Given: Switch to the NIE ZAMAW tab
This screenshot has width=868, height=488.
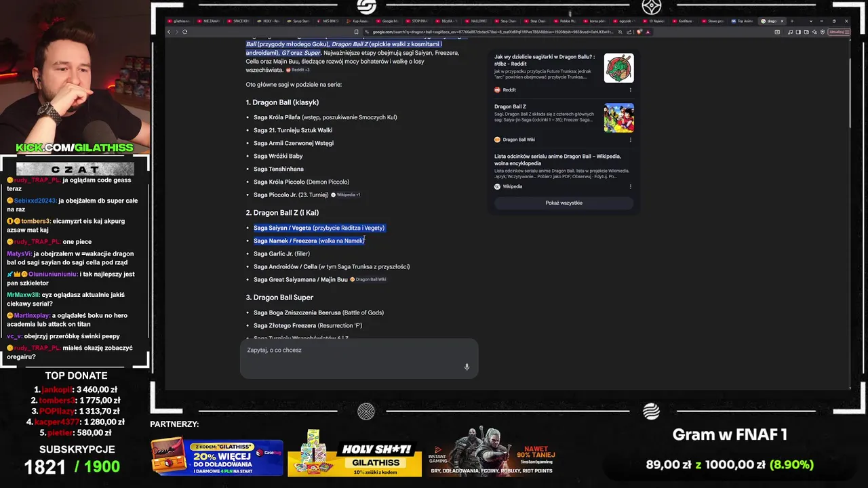Looking at the screenshot, I should 209,21.
